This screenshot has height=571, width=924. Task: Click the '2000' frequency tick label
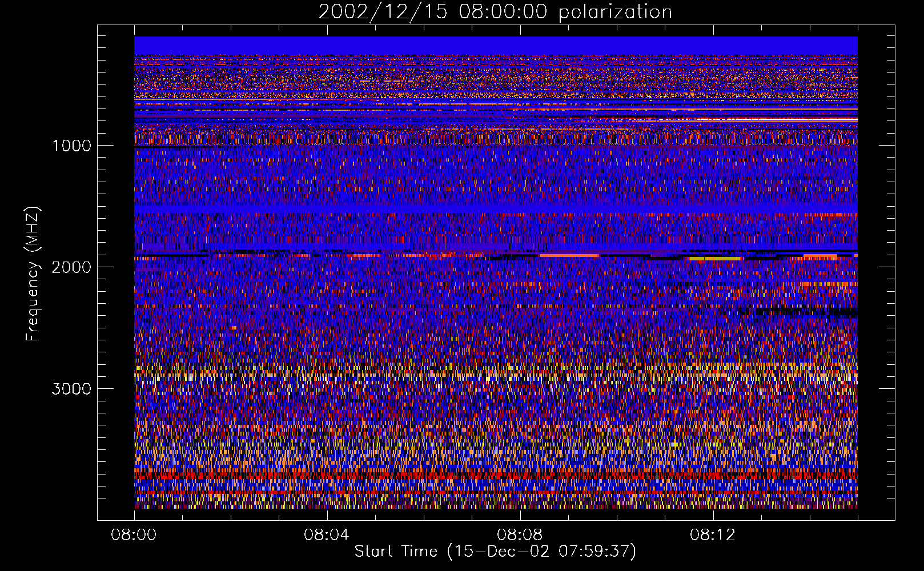click(71, 267)
